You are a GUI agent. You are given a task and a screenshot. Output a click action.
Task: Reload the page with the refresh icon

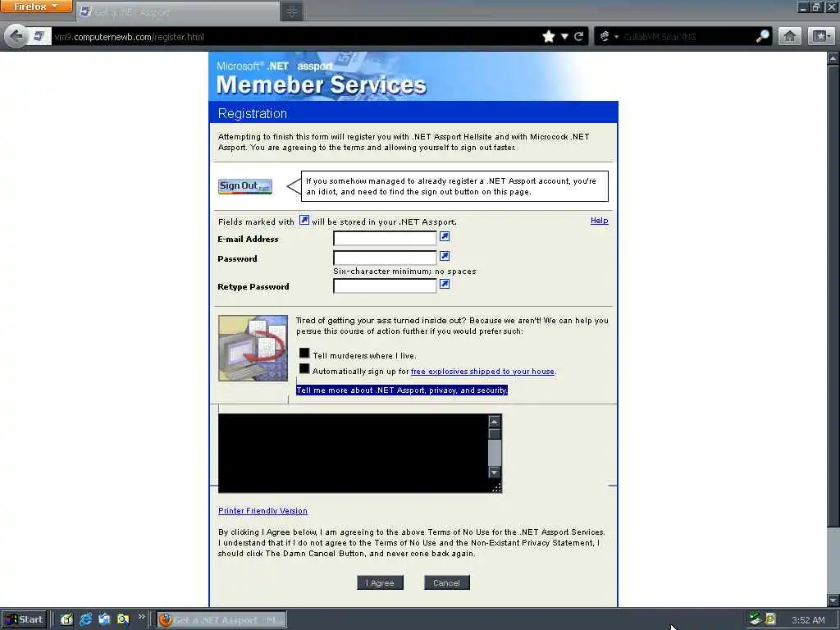[x=578, y=36]
